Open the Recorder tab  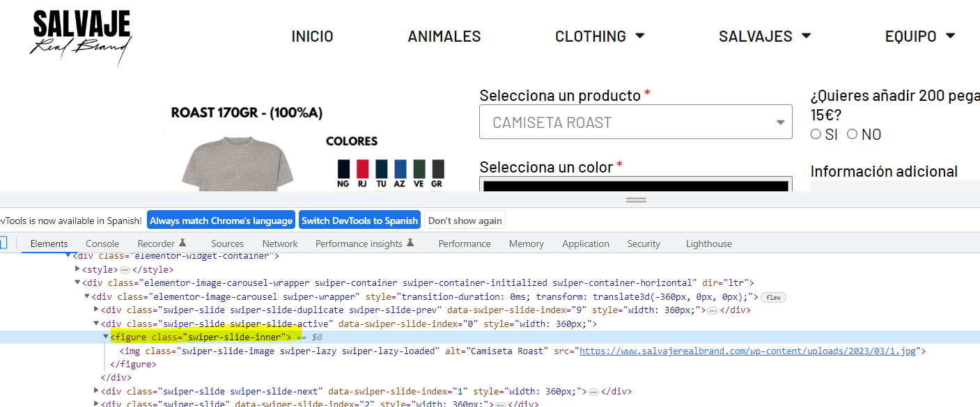[162, 244]
